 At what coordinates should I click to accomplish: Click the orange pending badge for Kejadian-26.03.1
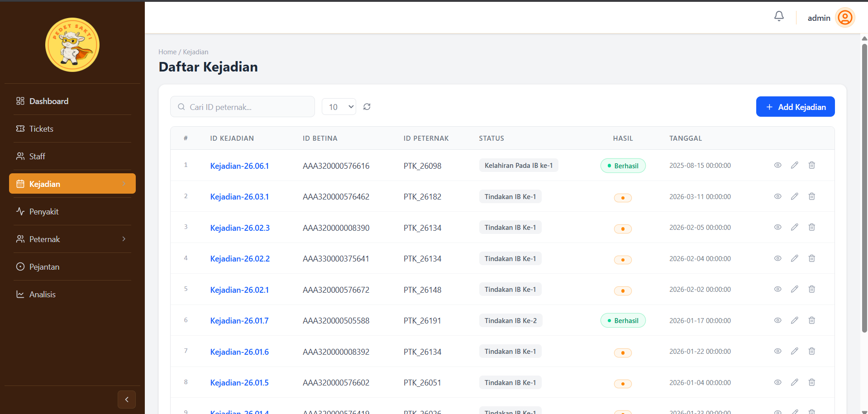point(623,198)
